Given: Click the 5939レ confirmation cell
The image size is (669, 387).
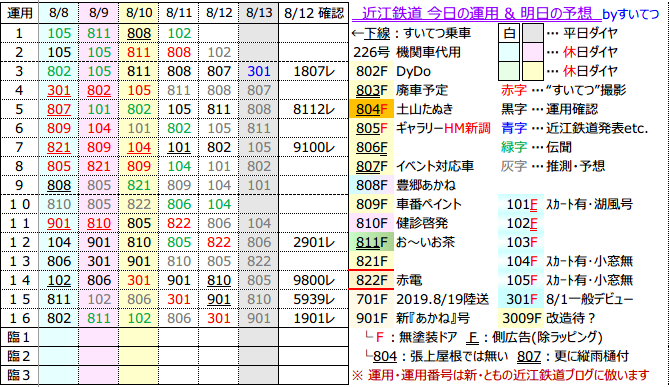Looking at the screenshot, I should click(x=314, y=299).
